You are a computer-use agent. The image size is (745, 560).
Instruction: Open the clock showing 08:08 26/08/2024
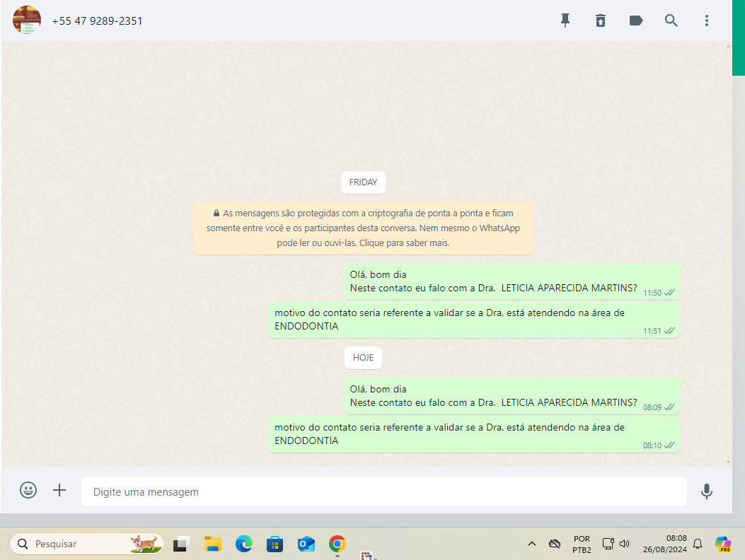(665, 544)
